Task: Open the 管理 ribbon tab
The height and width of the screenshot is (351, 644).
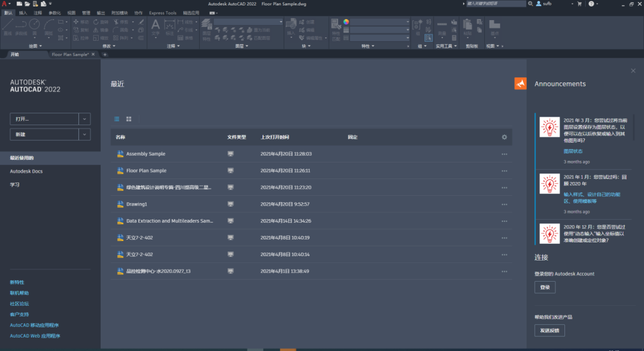Action: pos(86,13)
